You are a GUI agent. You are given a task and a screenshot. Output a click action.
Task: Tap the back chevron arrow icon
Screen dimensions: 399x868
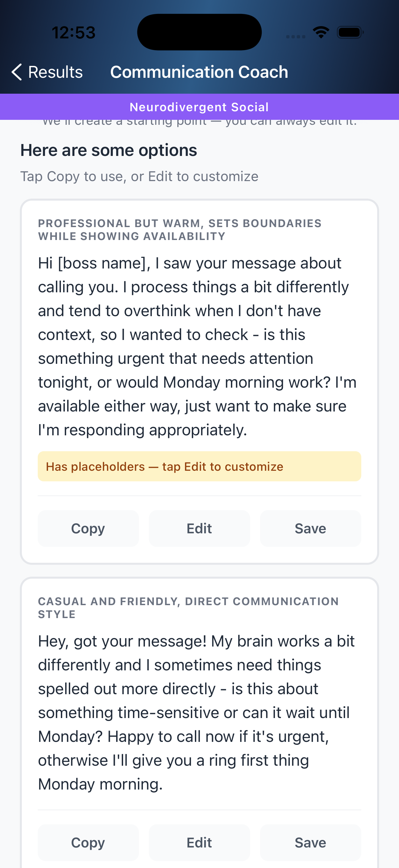(x=17, y=72)
